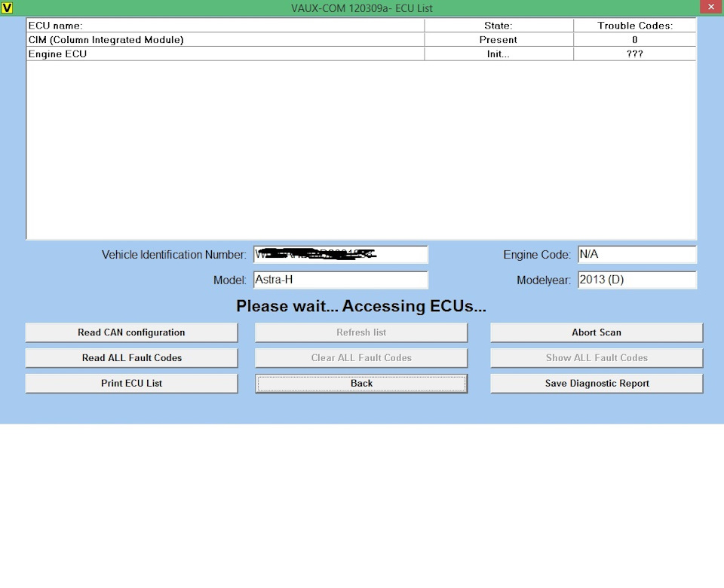Go Back from the ECU list
This screenshot has width=724, height=588.
click(361, 383)
